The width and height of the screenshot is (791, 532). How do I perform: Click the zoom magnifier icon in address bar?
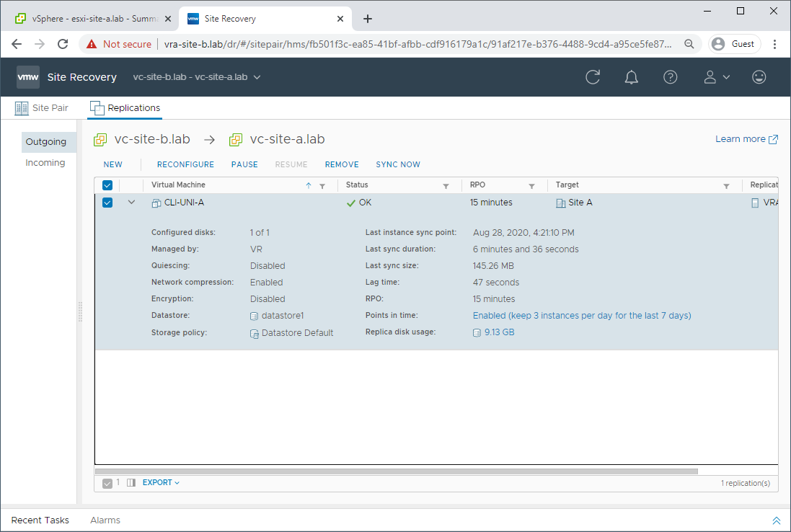(x=689, y=44)
